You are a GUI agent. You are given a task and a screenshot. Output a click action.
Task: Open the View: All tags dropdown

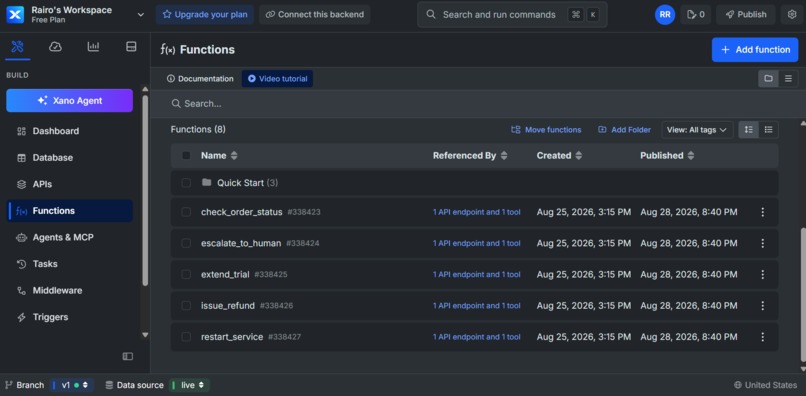click(697, 130)
